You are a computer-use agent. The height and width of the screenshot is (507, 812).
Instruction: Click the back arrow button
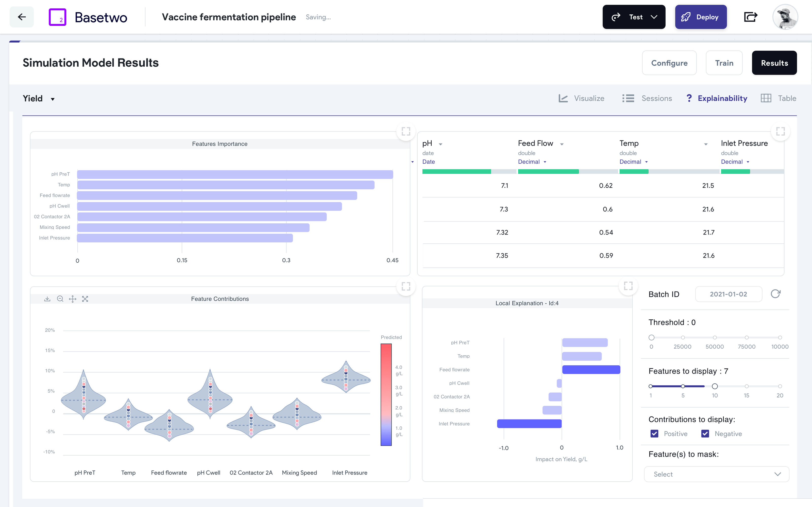pyautogui.click(x=22, y=17)
